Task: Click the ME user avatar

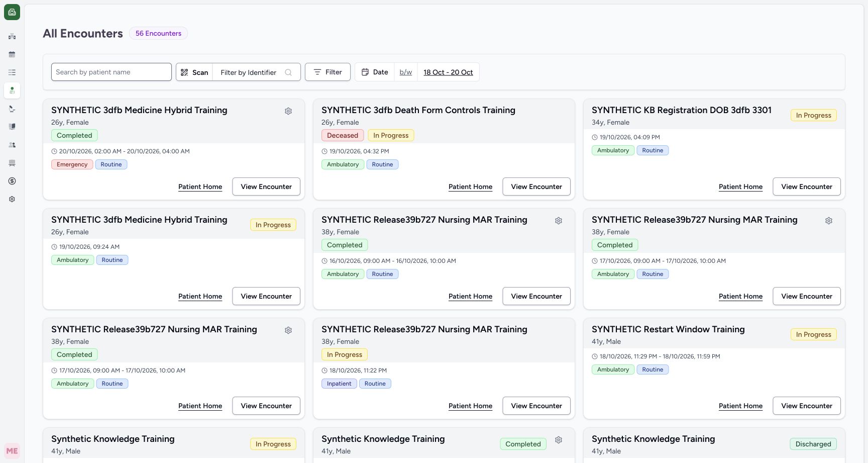Action: point(12,451)
